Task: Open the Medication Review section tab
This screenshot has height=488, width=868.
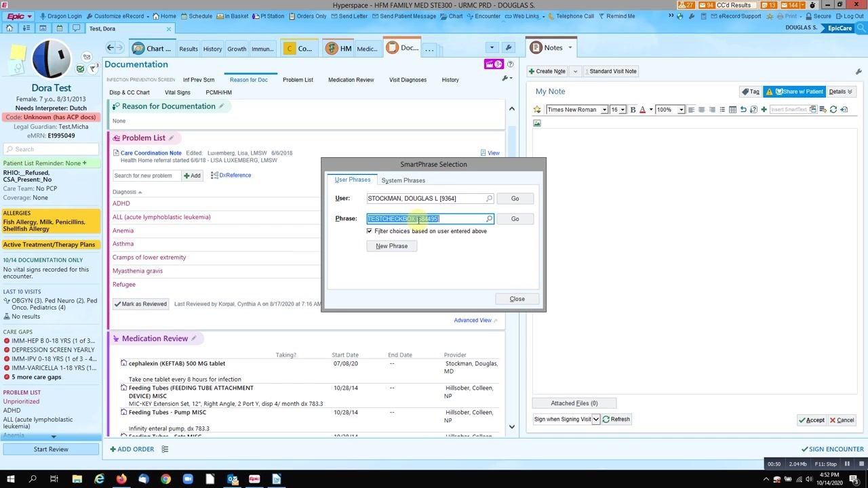Action: click(351, 80)
